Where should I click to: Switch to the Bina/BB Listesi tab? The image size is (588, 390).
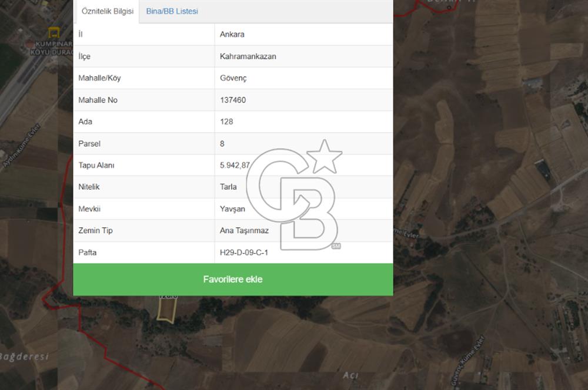[172, 11]
